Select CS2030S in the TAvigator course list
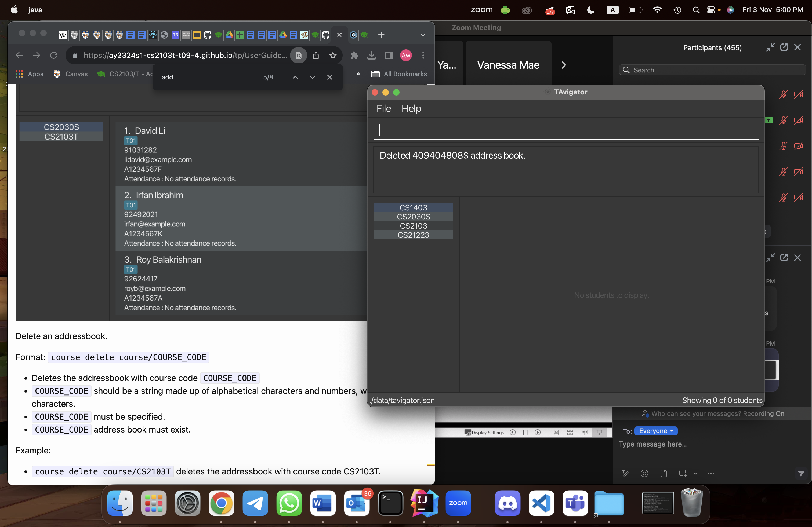Image resolution: width=812 pixels, height=527 pixels. coord(413,217)
